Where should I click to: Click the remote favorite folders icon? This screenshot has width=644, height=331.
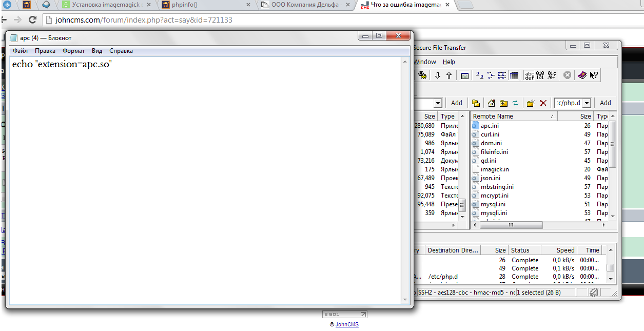click(476, 103)
